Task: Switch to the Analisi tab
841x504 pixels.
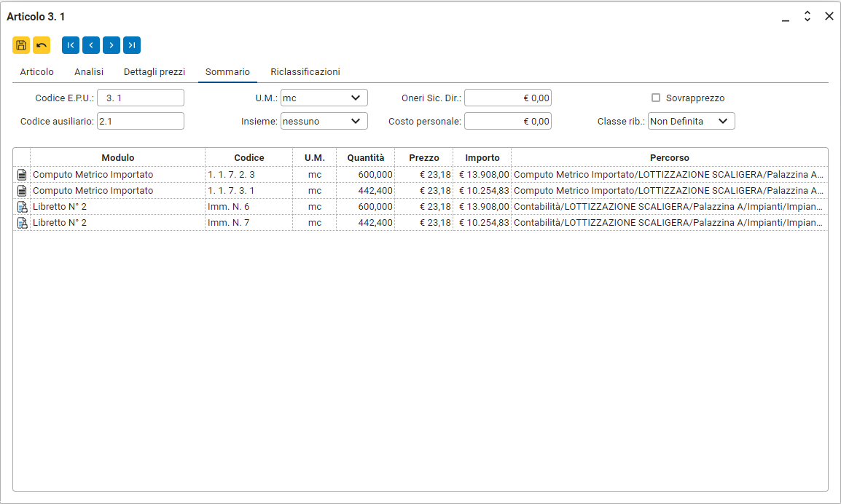Action: [x=89, y=72]
